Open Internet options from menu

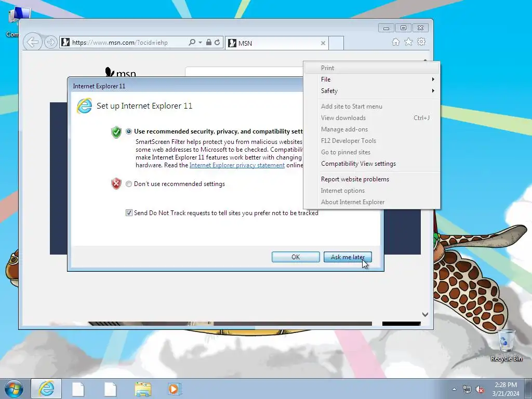coord(372,191)
